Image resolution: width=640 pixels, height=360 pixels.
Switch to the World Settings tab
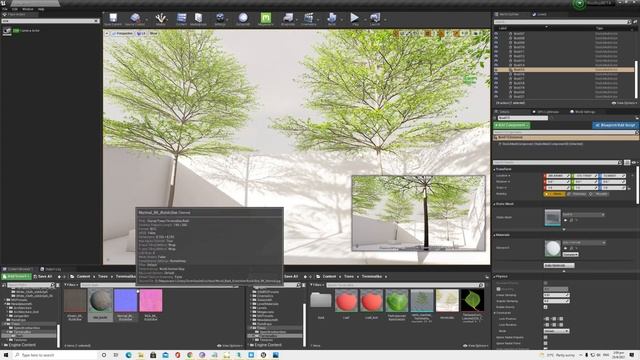coord(583,112)
